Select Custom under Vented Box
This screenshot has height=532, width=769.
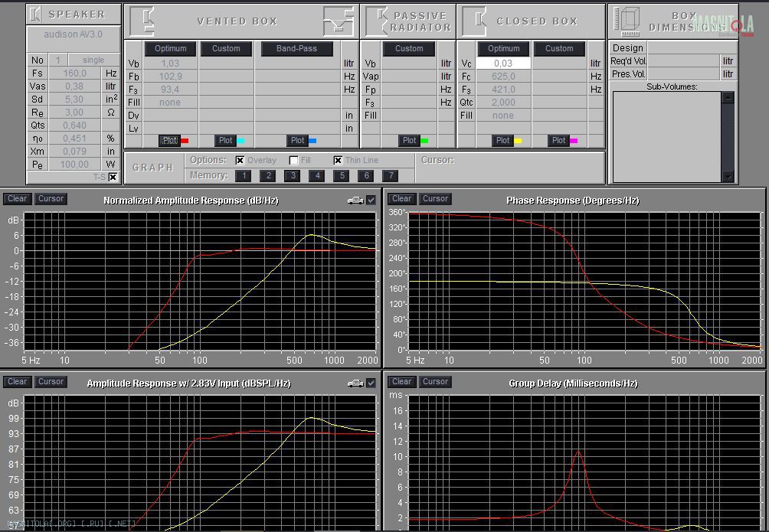(x=226, y=48)
